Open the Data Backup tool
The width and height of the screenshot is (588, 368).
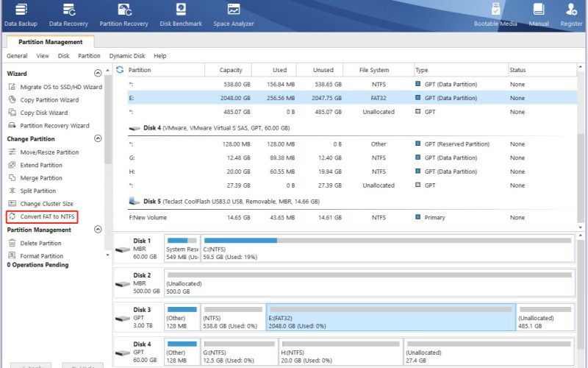pyautogui.click(x=21, y=15)
